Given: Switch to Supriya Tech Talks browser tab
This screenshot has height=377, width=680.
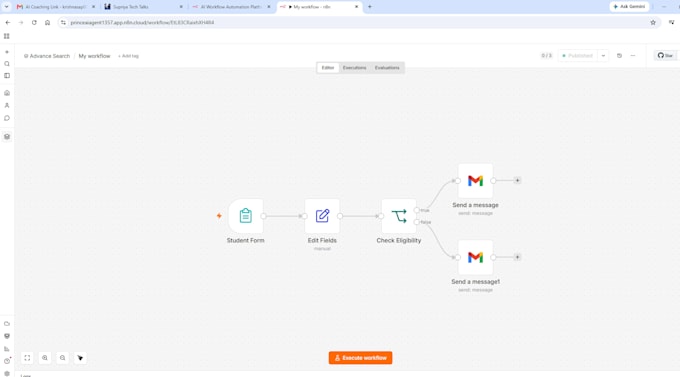Looking at the screenshot, I should [x=143, y=7].
